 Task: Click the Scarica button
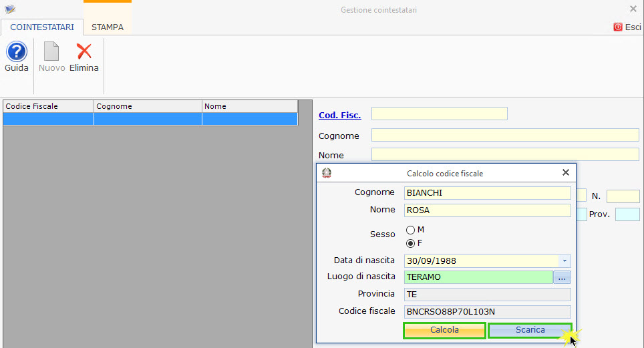(x=530, y=330)
